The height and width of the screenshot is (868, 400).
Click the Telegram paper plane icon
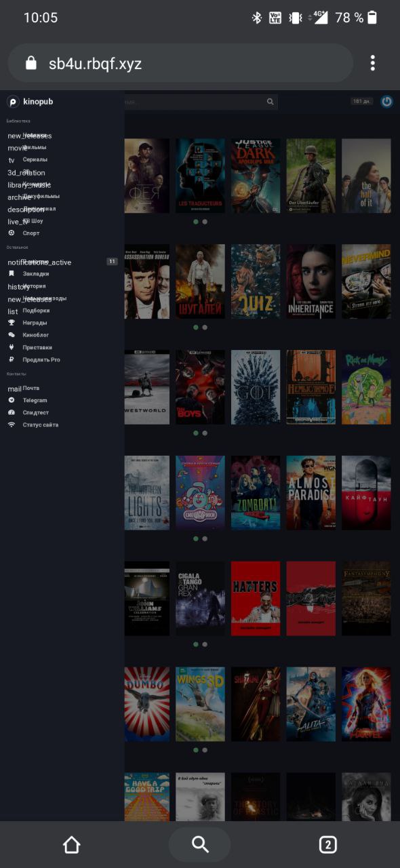[x=11, y=400]
